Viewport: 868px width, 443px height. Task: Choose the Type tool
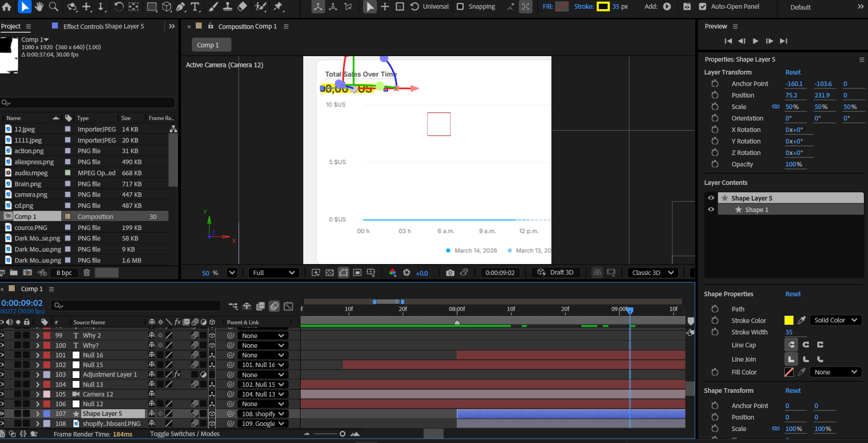[x=195, y=6]
